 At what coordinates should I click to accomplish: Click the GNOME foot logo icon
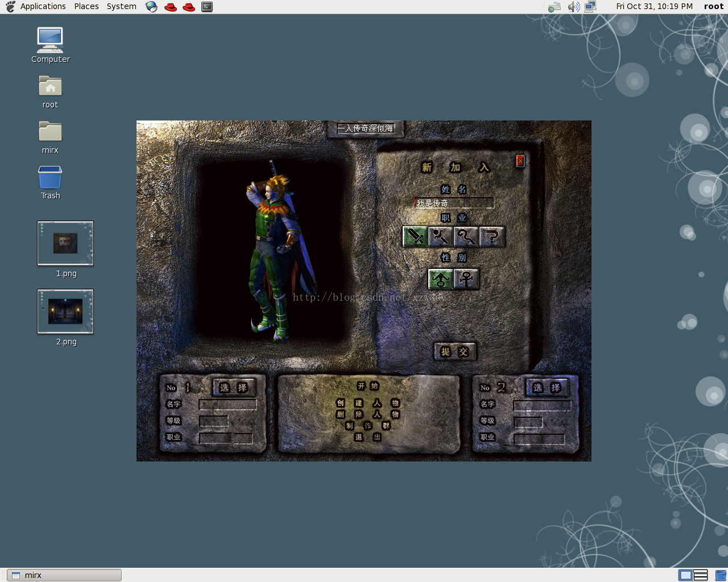(x=10, y=7)
